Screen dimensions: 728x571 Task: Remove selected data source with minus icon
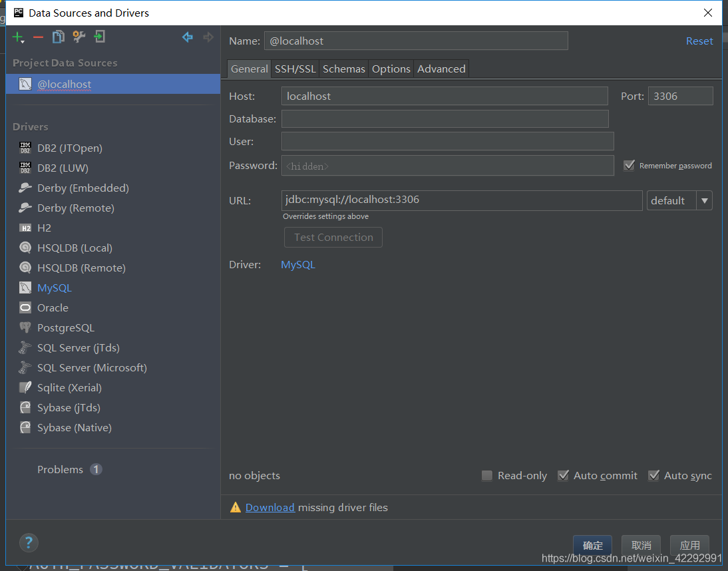coord(38,37)
